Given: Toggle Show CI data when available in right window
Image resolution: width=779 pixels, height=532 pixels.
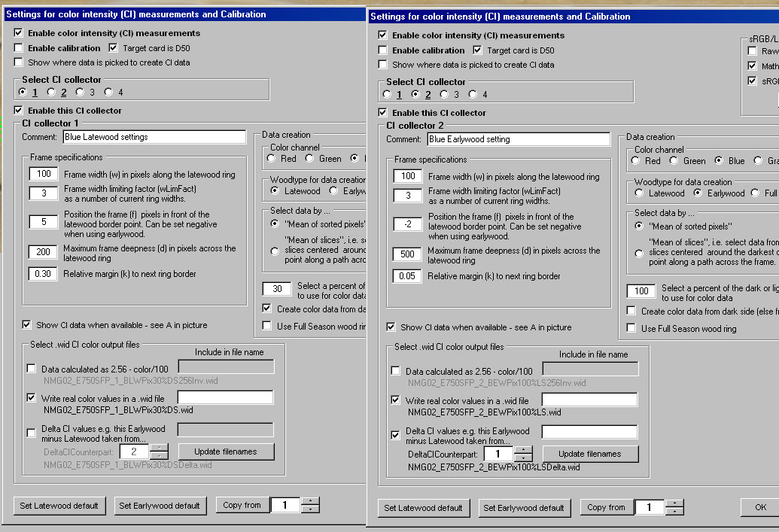Looking at the screenshot, I should 391,327.
